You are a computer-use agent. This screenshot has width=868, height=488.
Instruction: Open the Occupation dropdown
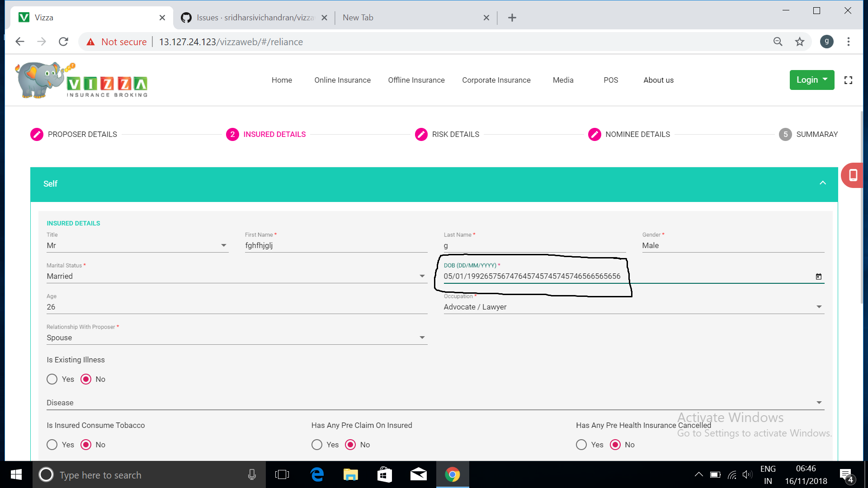[x=634, y=307]
